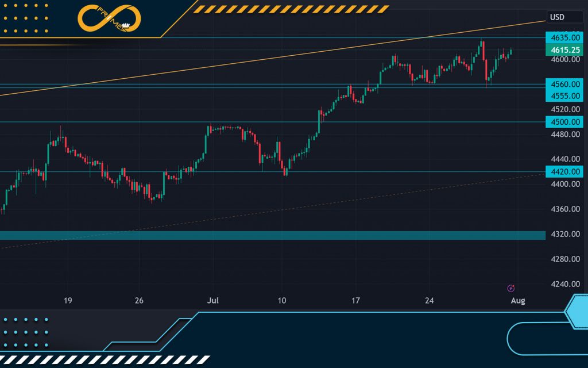Open the USD currency selector

pos(557,17)
